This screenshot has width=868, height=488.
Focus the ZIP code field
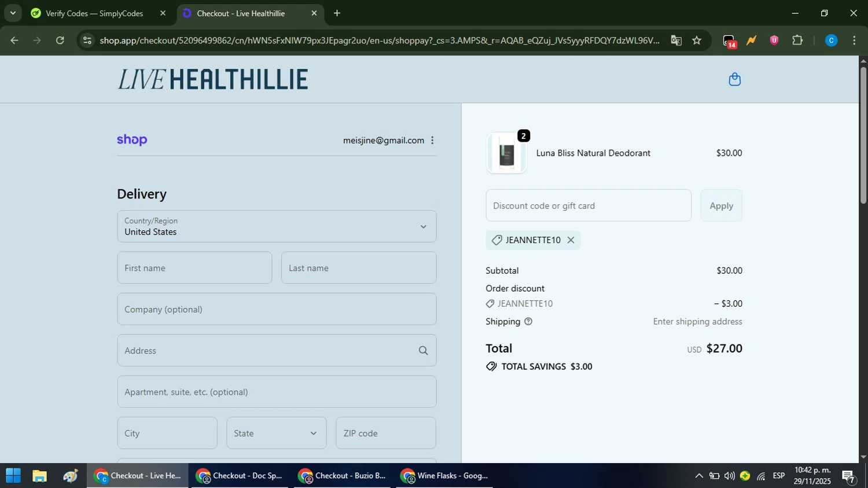tap(386, 433)
